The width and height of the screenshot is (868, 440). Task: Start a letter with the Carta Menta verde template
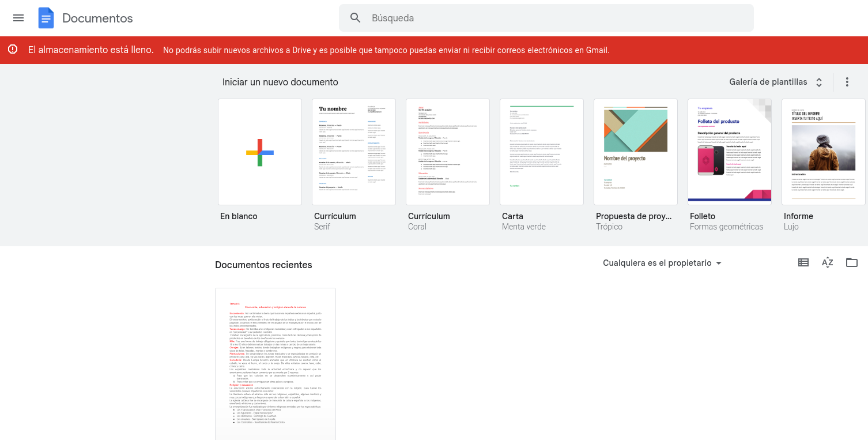541,152
